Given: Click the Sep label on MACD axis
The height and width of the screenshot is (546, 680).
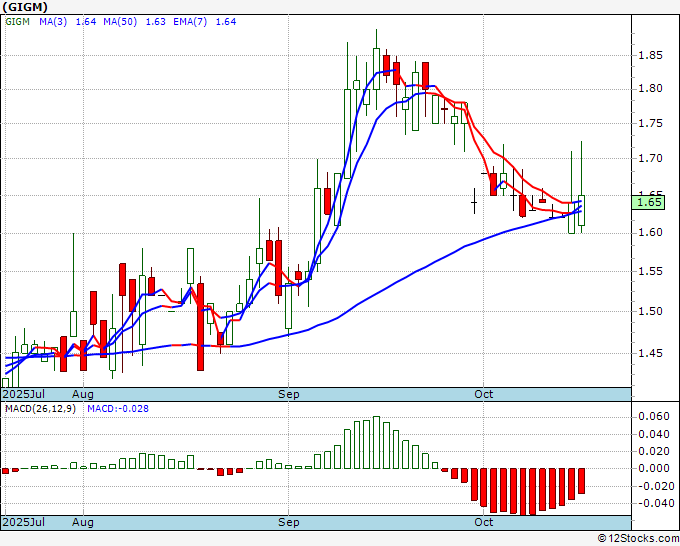Looking at the screenshot, I should 289,522.
